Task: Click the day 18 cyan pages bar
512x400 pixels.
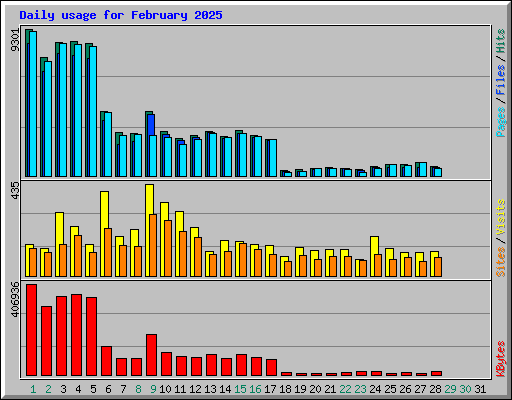Action: pos(288,174)
